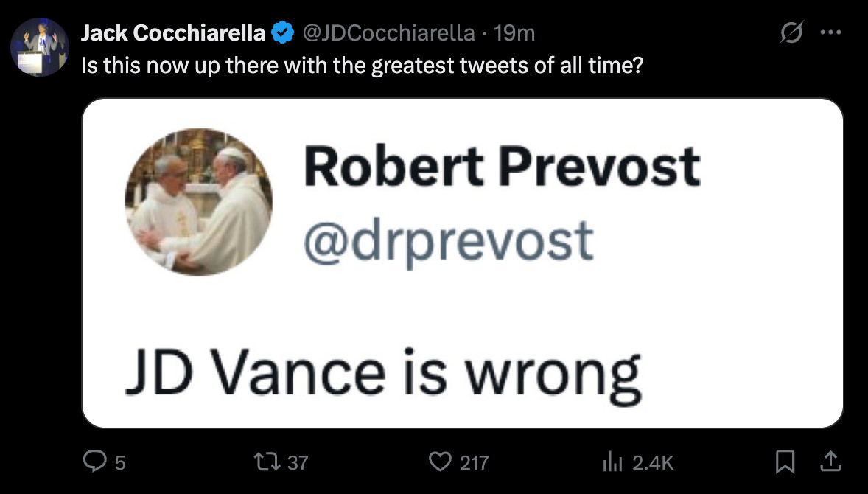The width and height of the screenshot is (868, 494).
Task: Open the @JDCocchiarella handle link
Action: click(388, 33)
